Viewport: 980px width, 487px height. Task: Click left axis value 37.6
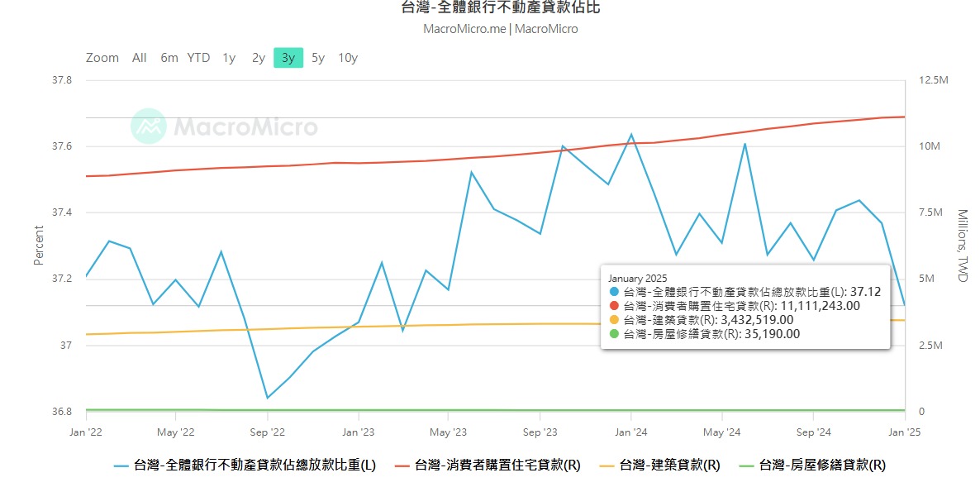tap(61, 146)
